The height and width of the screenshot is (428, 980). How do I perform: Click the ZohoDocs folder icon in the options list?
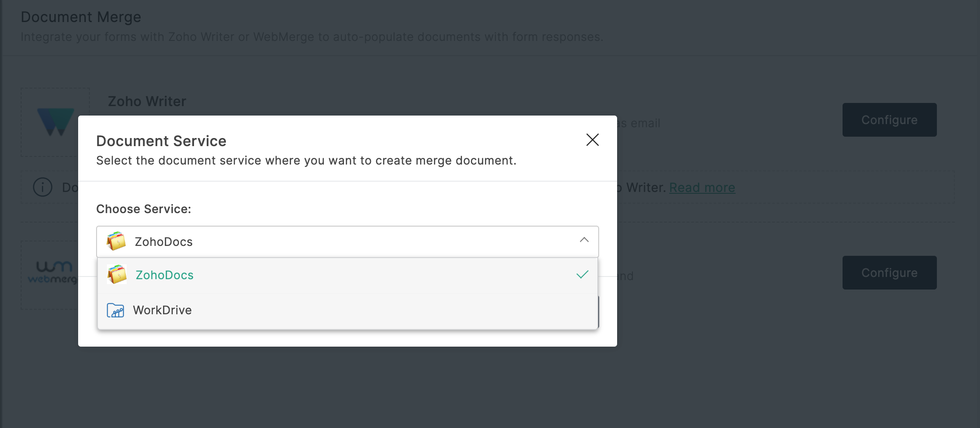[117, 275]
